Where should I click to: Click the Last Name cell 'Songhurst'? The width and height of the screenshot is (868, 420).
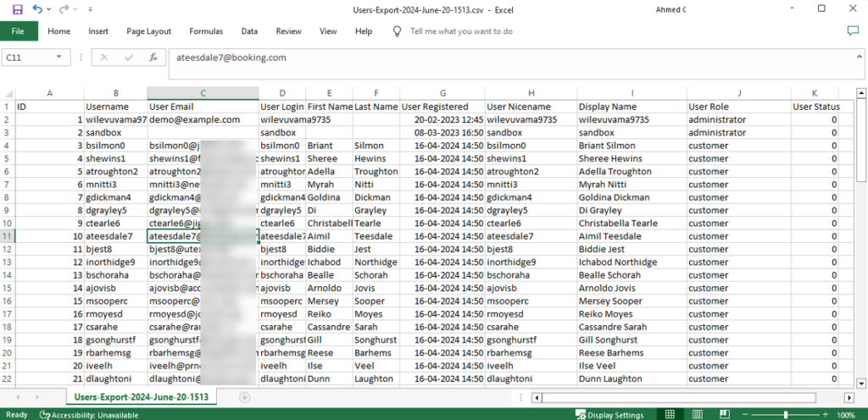tap(376, 340)
